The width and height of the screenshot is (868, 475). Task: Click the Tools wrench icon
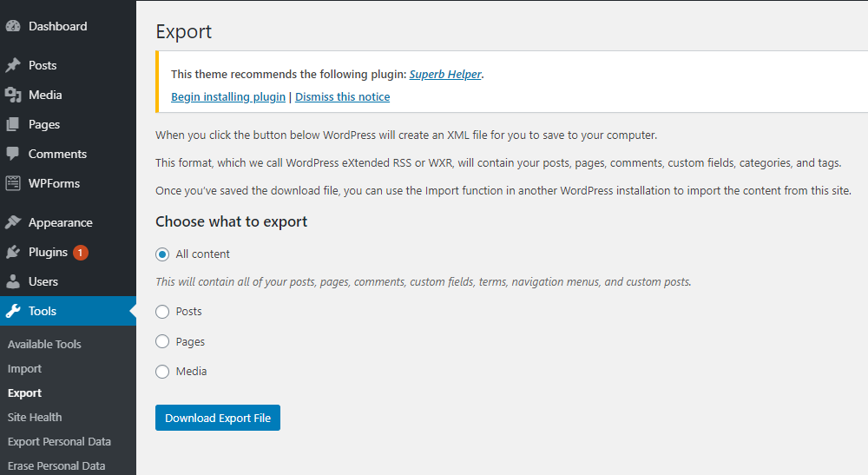click(x=13, y=311)
